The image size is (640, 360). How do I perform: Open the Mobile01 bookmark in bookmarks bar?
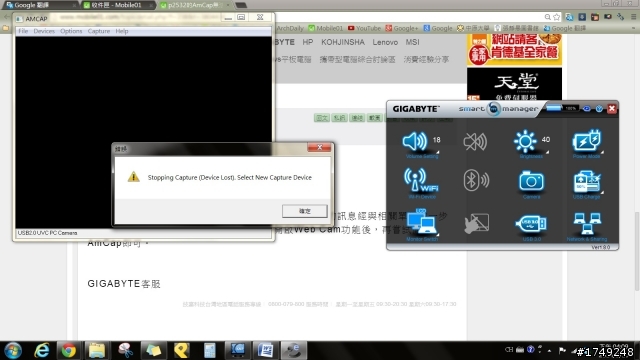click(x=326, y=28)
